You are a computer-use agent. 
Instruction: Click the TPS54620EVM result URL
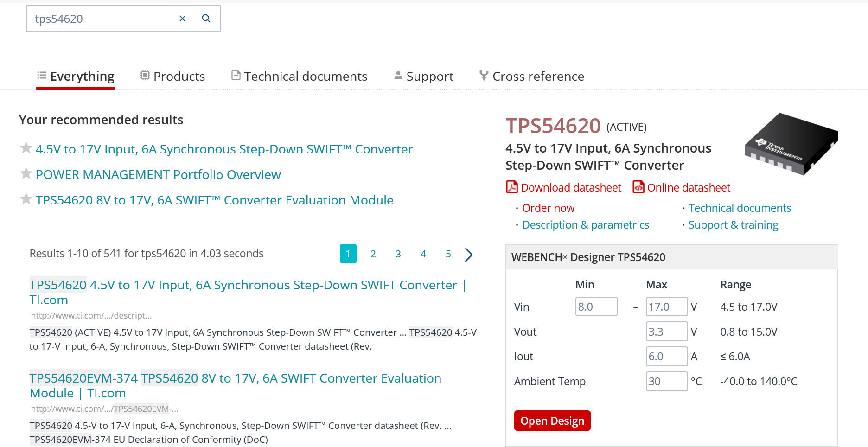point(104,409)
